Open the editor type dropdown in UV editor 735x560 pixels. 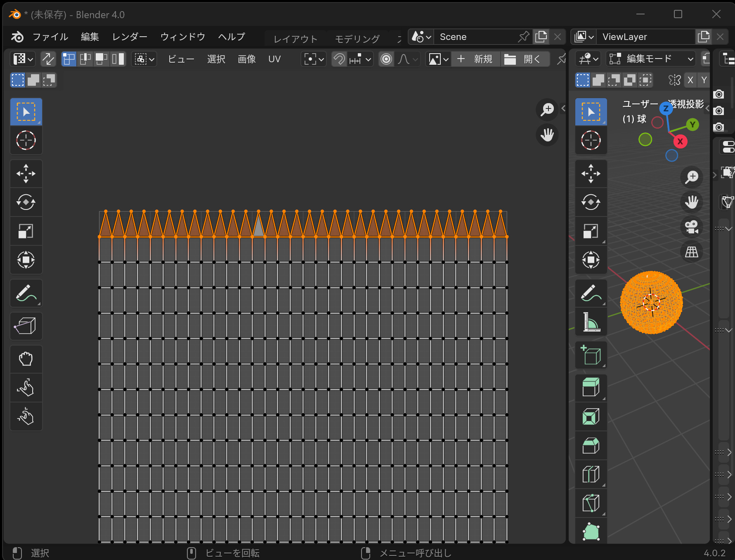click(x=23, y=59)
